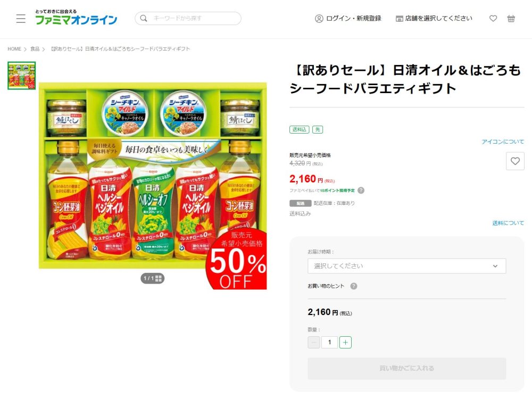Open 食品 breadcrumb category
Image resolution: width=532 pixels, height=399 pixels.
35,49
